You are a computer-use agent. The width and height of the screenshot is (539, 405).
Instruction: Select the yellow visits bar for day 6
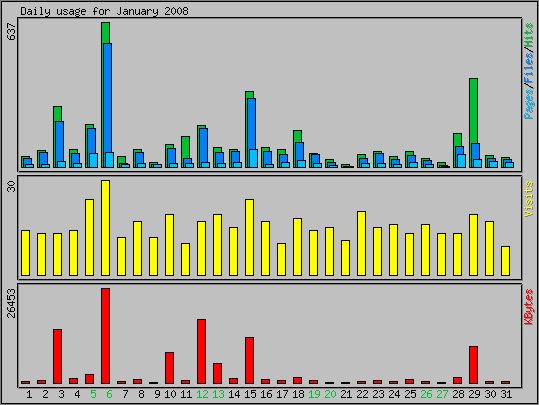click(x=106, y=228)
